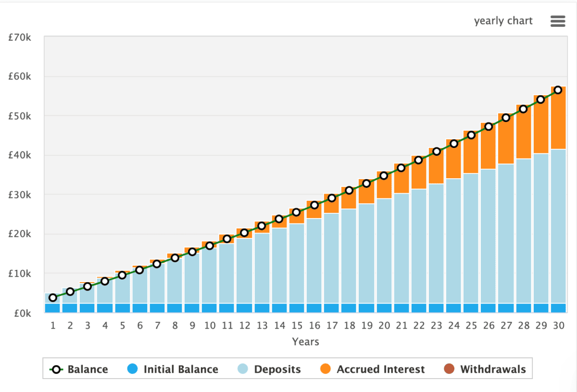This screenshot has width=577, height=392.
Task: Click the balance point at year 15
Action: tap(296, 212)
